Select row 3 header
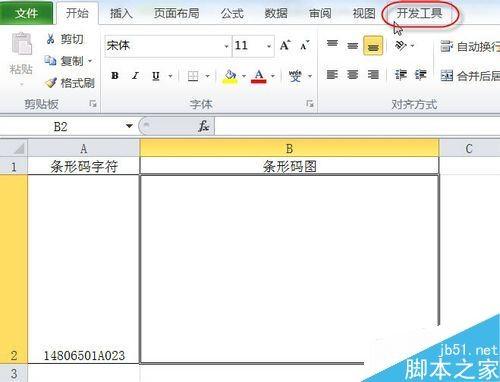This screenshot has height=382, width=500. pyautogui.click(x=13, y=373)
